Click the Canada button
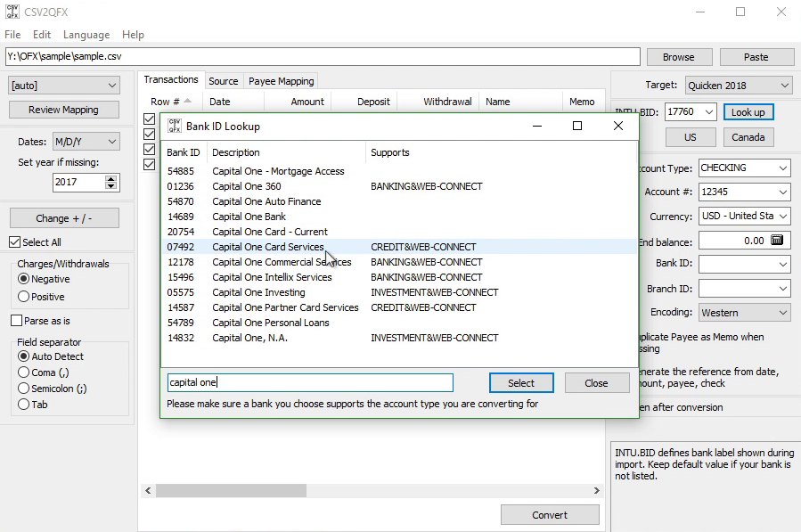801x532 pixels. pos(748,137)
